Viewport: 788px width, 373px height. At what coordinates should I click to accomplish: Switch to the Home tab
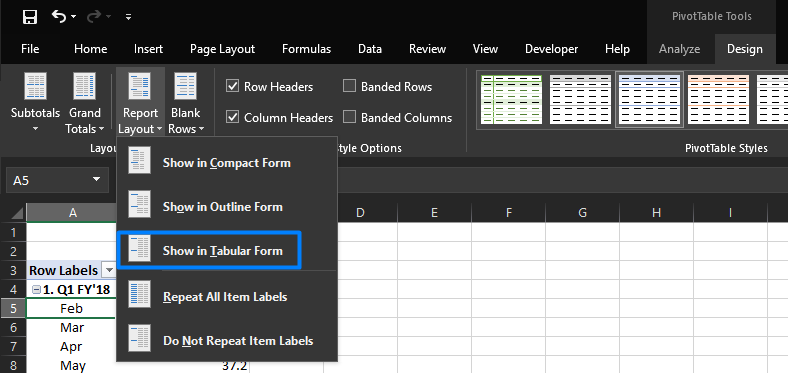90,49
